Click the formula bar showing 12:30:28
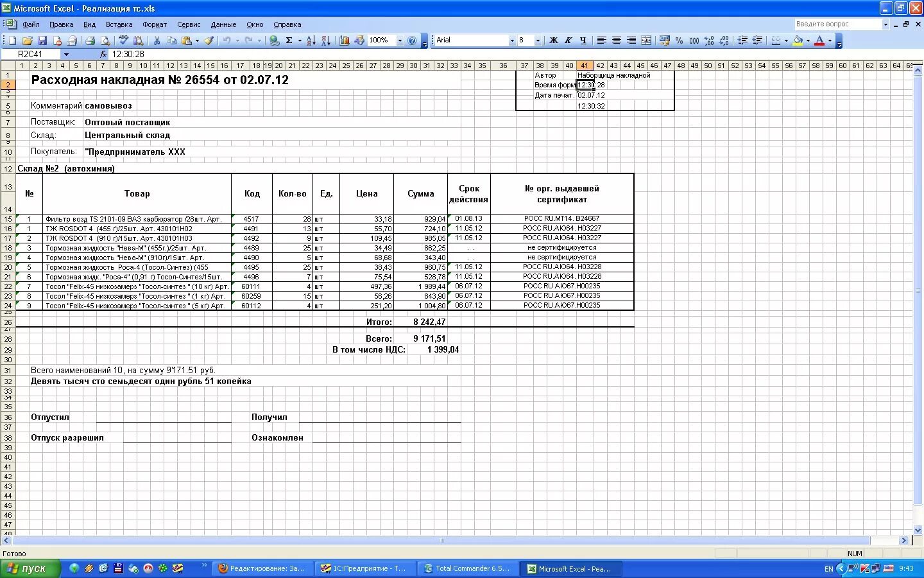This screenshot has width=924, height=578. point(513,55)
